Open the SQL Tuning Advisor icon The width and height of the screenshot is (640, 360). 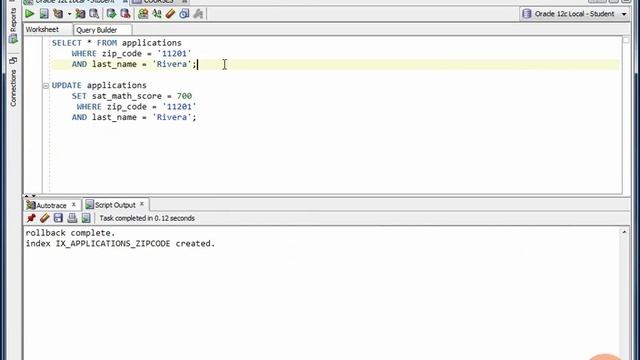pyautogui.click(x=94, y=14)
